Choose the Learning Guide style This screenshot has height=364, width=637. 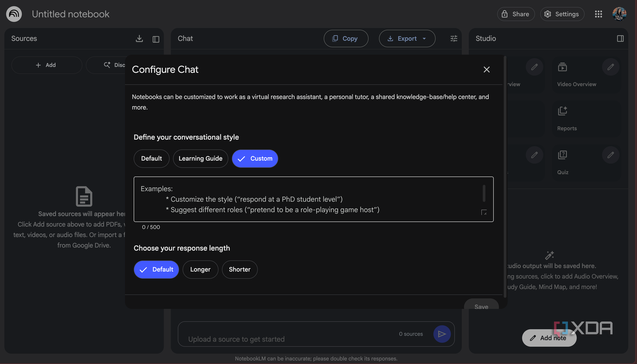200,158
